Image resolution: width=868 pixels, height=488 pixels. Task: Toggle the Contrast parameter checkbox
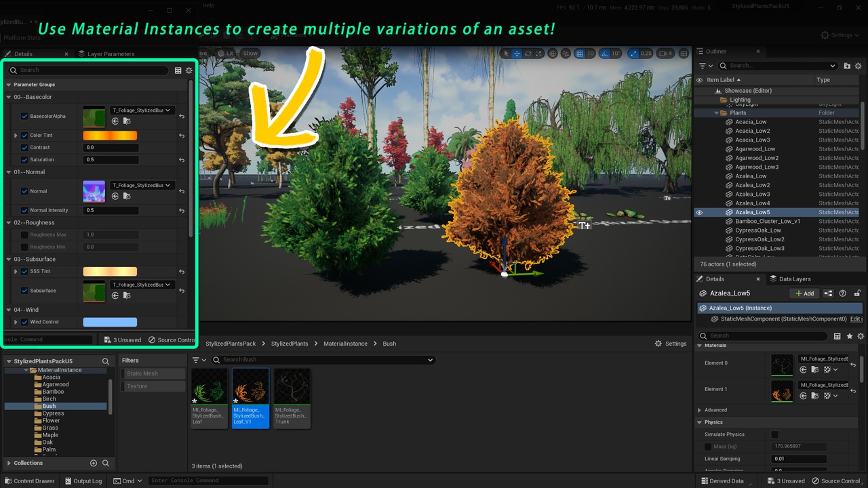[x=24, y=148]
